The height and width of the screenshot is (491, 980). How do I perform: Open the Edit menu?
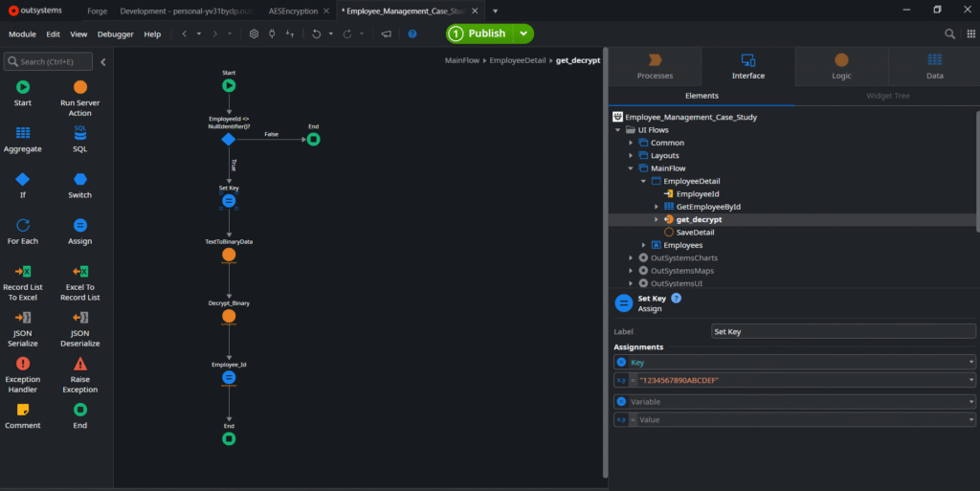[x=54, y=34]
